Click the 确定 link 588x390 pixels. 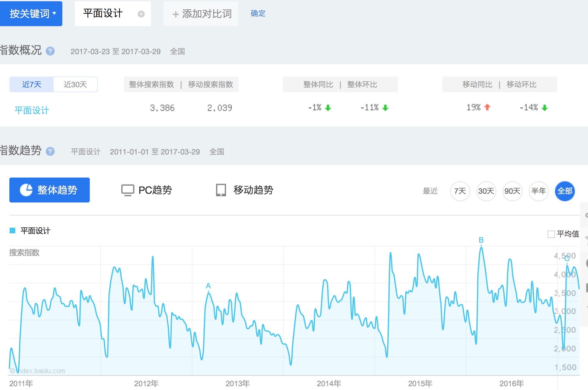258,13
